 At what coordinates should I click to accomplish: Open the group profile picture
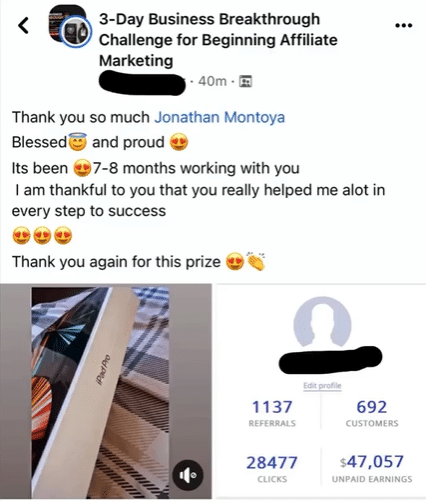pyautogui.click(x=70, y=27)
